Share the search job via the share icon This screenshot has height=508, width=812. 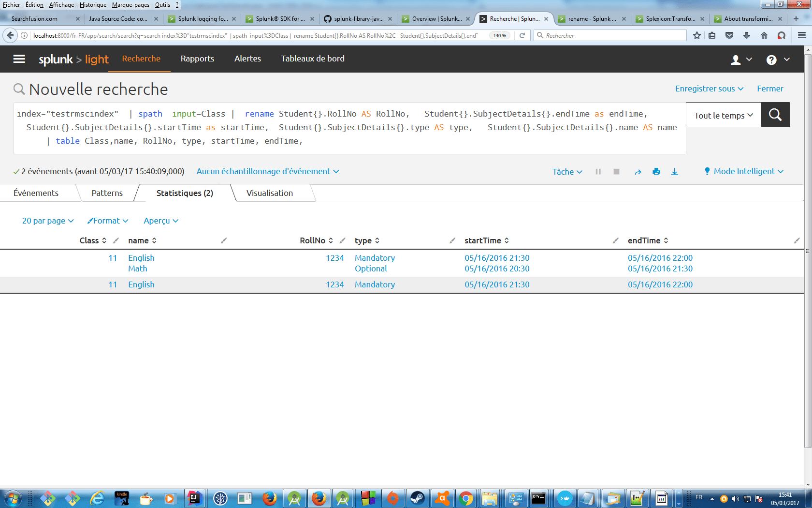click(x=638, y=172)
